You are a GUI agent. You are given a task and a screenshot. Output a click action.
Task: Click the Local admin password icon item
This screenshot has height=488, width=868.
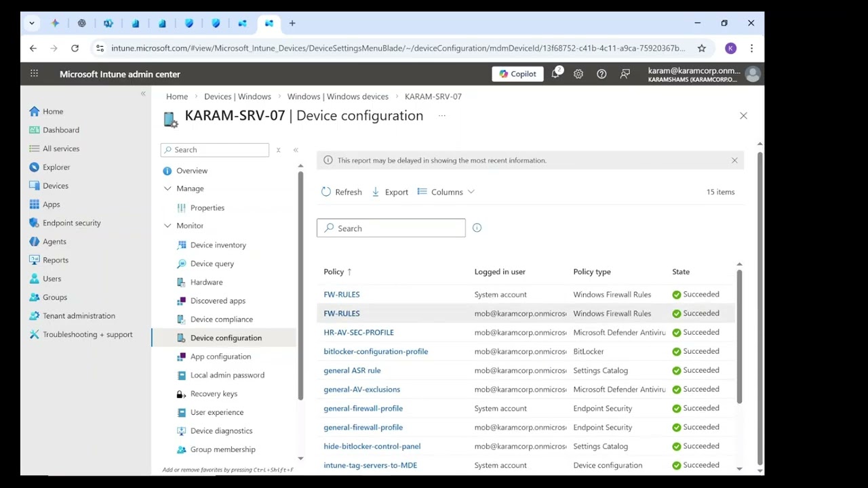click(x=181, y=375)
